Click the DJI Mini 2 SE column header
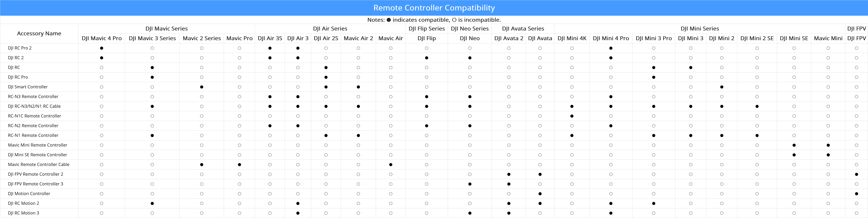 pos(757,38)
